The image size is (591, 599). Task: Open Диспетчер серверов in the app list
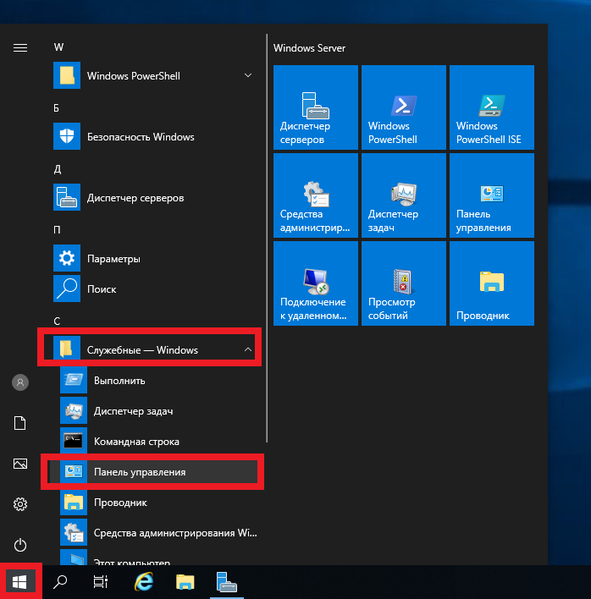coord(156,198)
